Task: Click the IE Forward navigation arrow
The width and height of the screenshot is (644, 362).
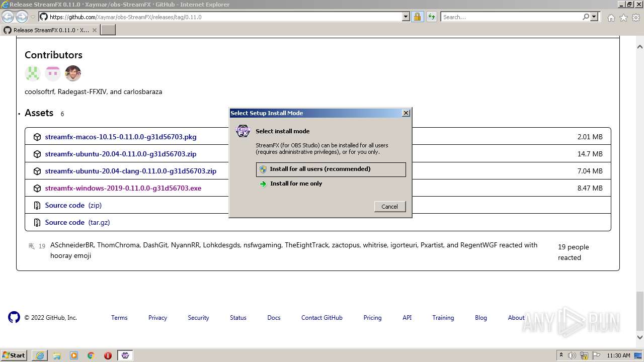Action: click(22, 17)
